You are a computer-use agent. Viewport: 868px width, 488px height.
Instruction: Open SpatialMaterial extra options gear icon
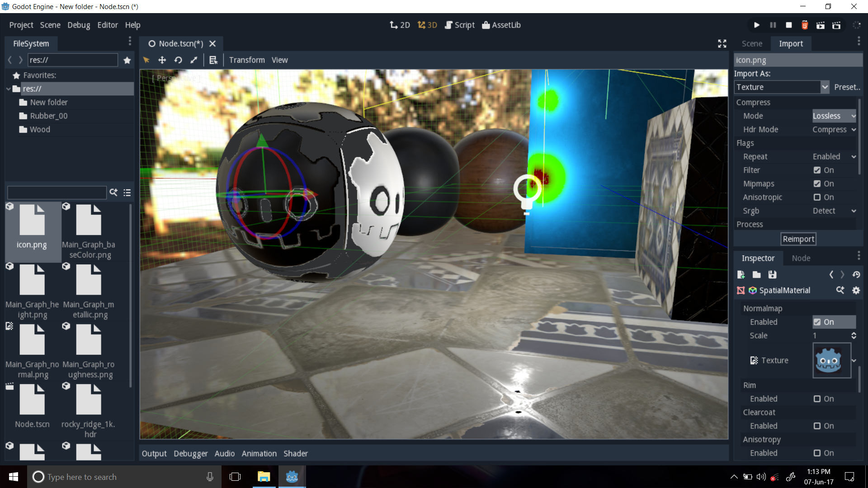point(856,291)
